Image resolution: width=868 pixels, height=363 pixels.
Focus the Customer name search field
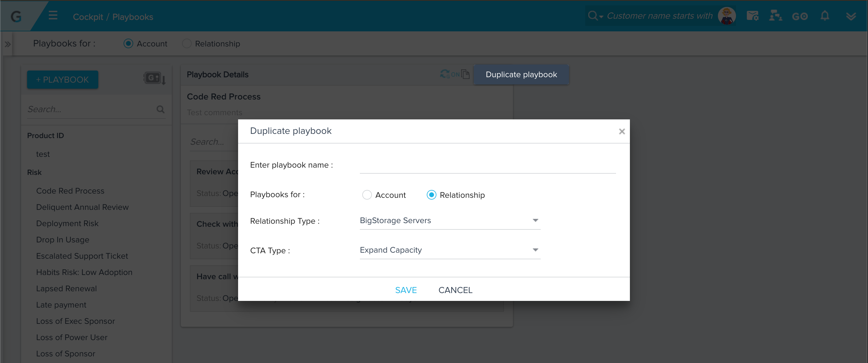[659, 16]
